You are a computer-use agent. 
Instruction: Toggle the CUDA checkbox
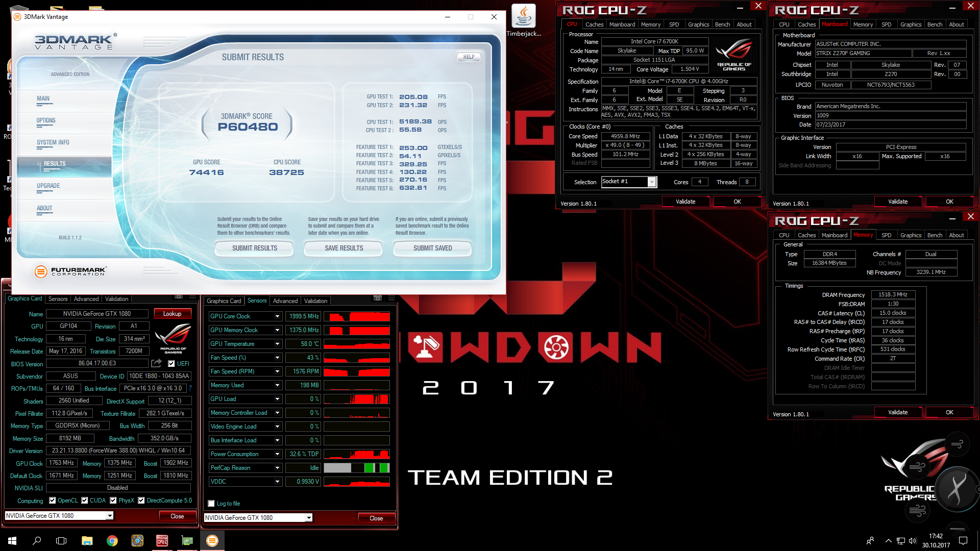point(85,500)
